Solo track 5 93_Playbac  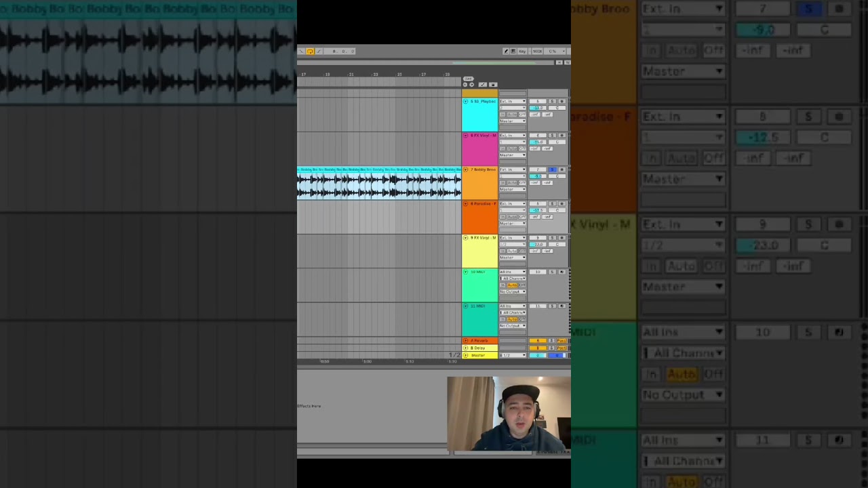(552, 101)
